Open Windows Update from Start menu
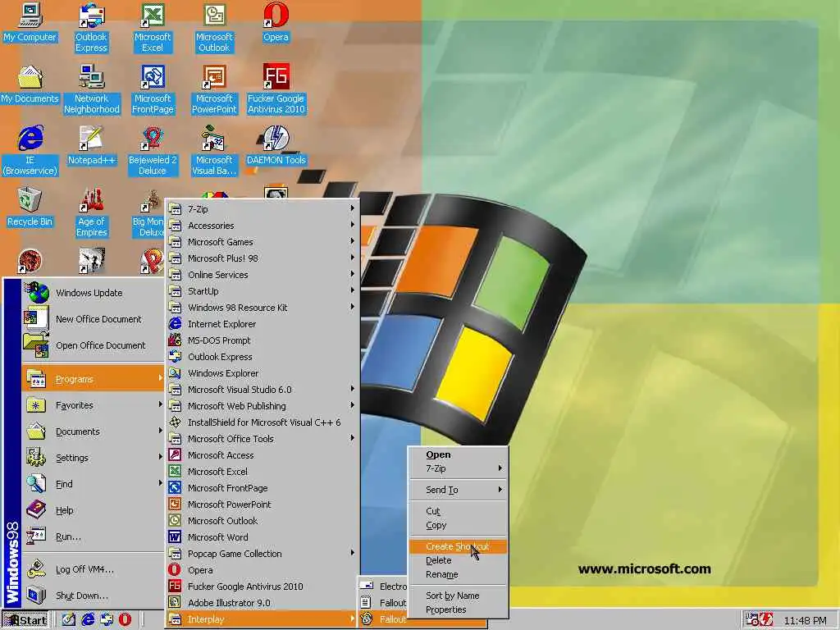This screenshot has width=840, height=630. pos(94,293)
